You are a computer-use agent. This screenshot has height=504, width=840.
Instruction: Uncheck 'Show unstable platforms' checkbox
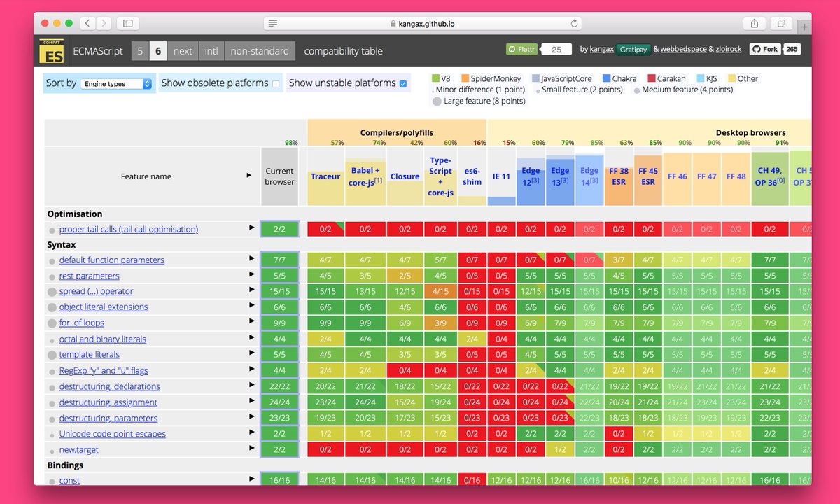[403, 83]
